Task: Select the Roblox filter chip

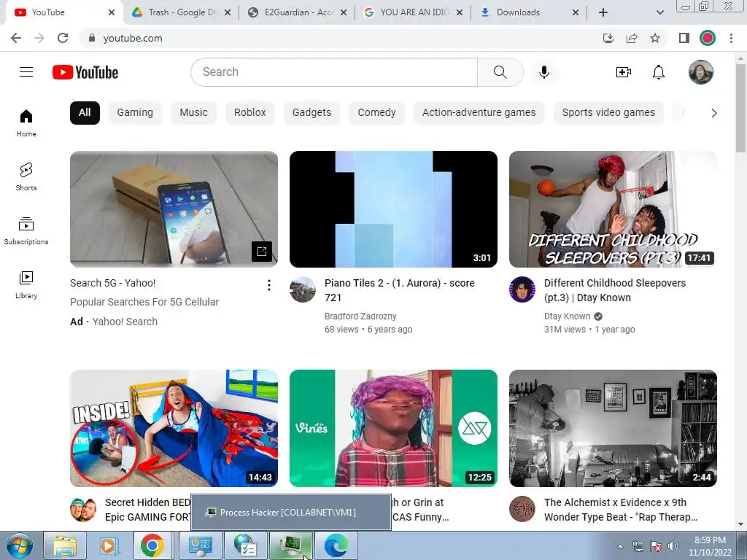Action: click(x=250, y=113)
